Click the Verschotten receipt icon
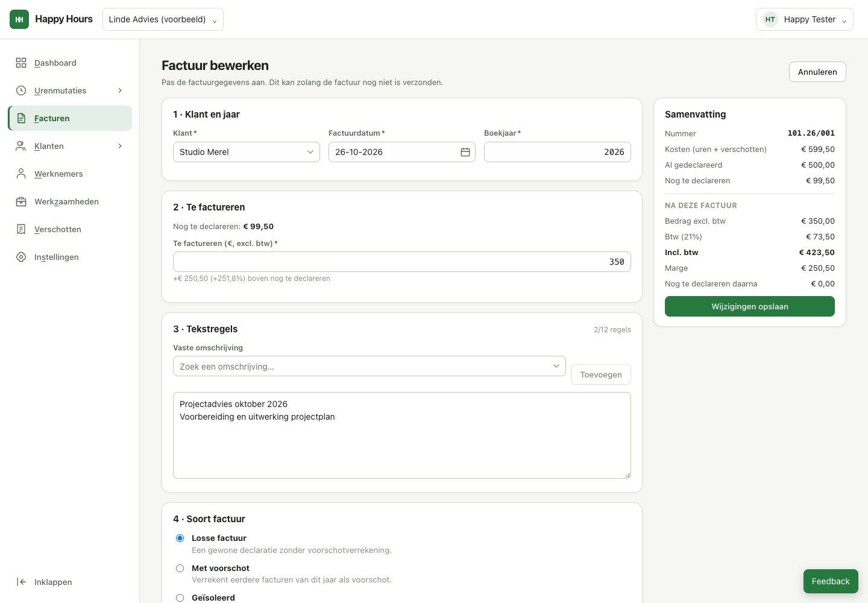This screenshot has height=603, width=868. coord(21,229)
